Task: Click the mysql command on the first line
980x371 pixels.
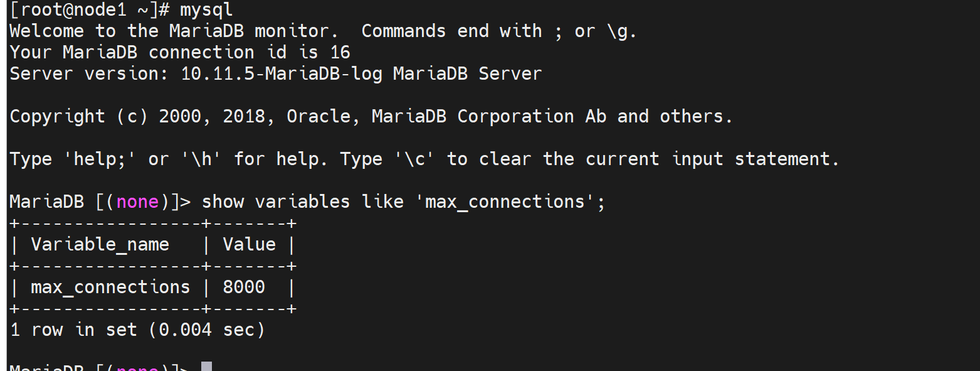Action: pos(206,10)
